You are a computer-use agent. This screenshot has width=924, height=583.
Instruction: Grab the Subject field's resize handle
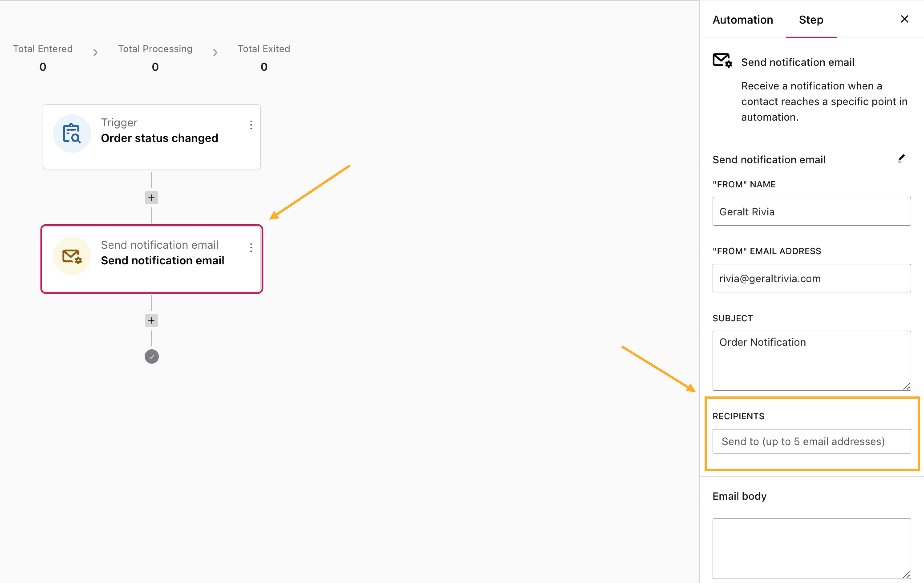click(906, 387)
